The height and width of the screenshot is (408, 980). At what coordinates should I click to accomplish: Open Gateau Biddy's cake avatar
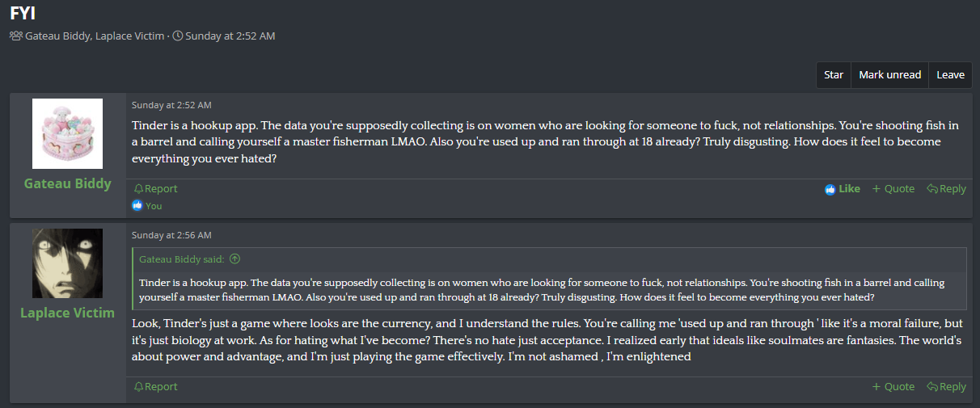pos(67,133)
